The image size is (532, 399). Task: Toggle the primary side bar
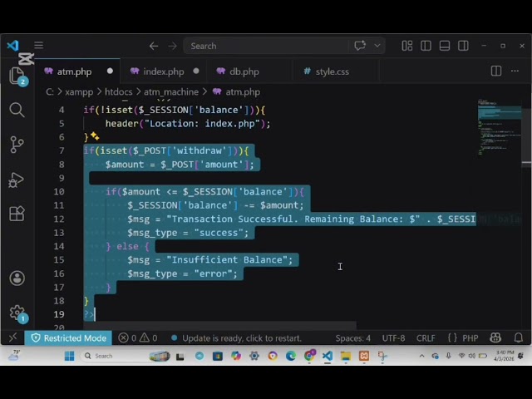tap(426, 46)
